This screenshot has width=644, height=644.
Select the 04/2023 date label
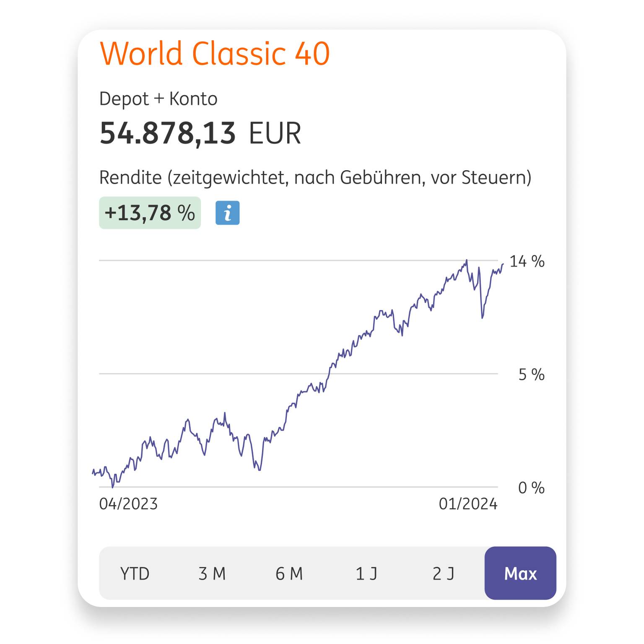128,504
